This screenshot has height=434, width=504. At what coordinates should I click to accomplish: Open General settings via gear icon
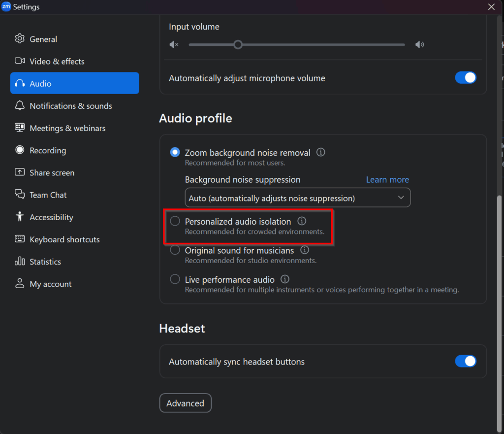pos(20,39)
